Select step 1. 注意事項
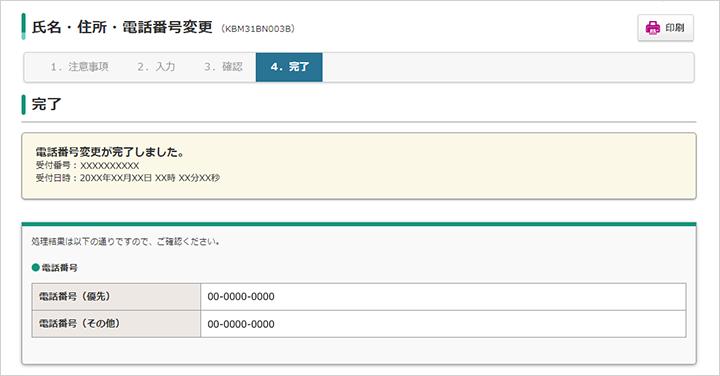The width and height of the screenshot is (720, 376). (79, 67)
